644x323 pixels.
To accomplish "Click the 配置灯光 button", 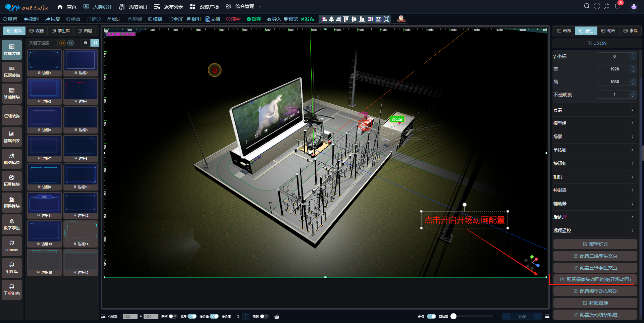I will pos(595,244).
